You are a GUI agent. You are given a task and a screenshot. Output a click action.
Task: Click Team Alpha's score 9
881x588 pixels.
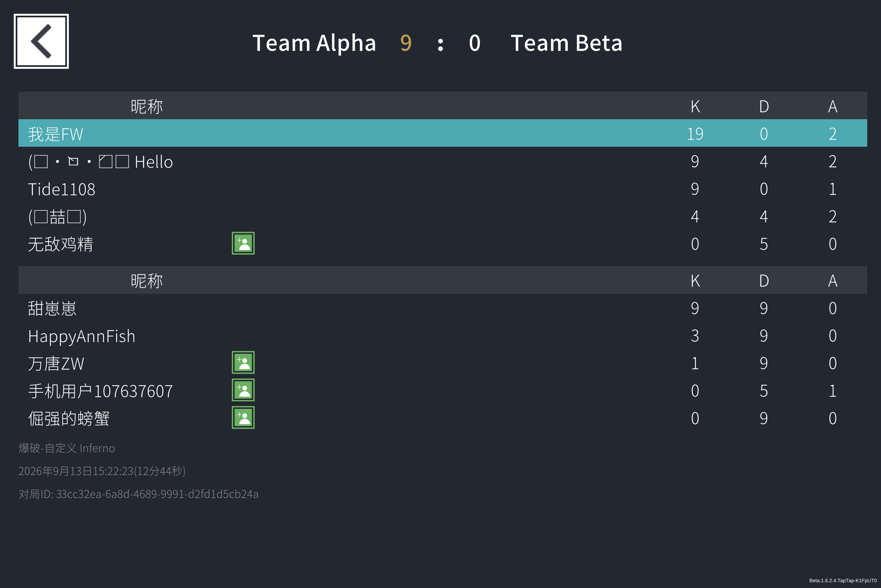point(406,43)
